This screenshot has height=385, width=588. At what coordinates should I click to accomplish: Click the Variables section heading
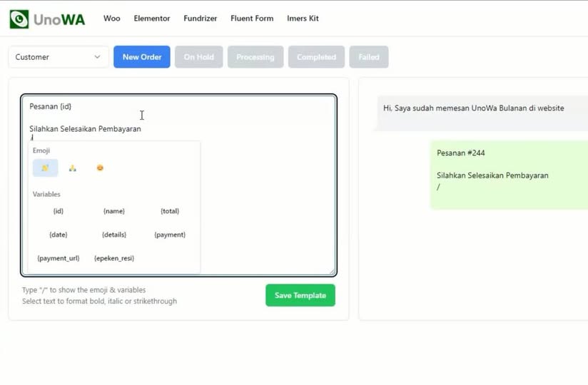click(46, 195)
